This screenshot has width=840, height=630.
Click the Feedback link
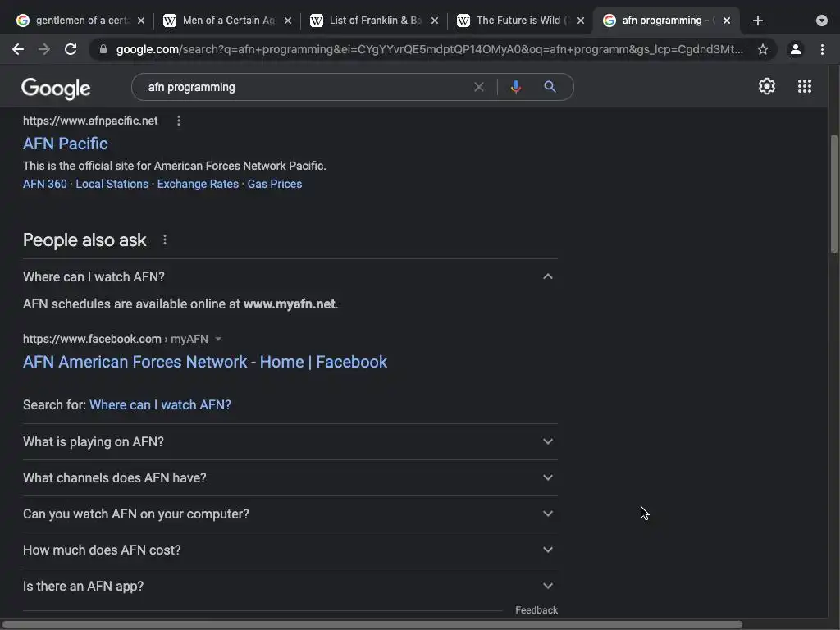tap(536, 610)
